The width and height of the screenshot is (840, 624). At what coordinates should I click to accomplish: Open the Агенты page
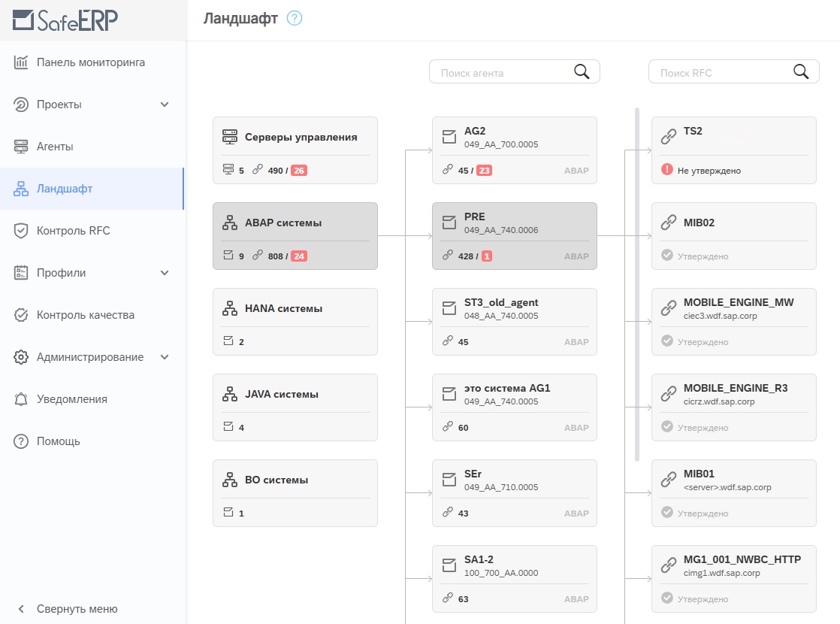[x=55, y=147]
